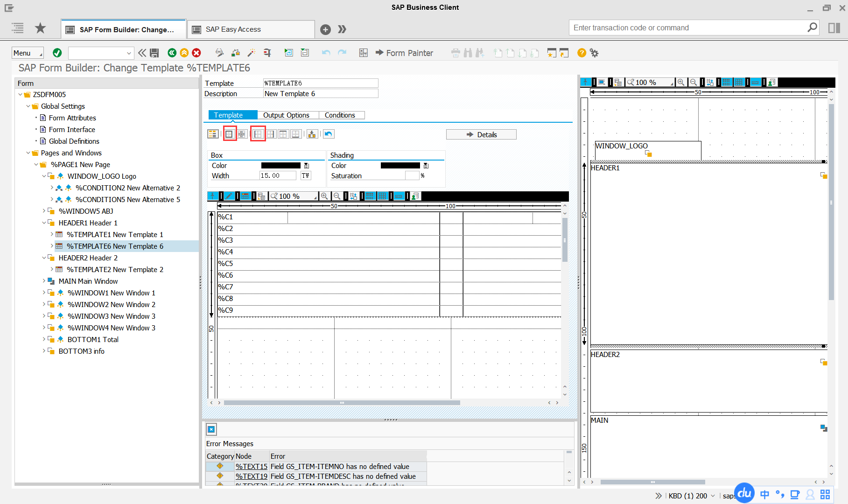This screenshot has height=504, width=848.
Task: Click the Field List on/off icon
Action: click(x=364, y=53)
